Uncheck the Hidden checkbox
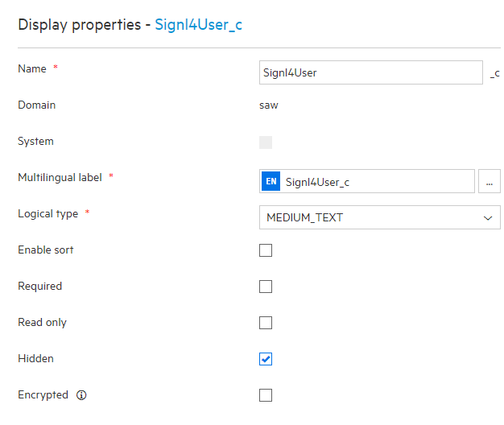Screen dimensions: 504x425 266,359
